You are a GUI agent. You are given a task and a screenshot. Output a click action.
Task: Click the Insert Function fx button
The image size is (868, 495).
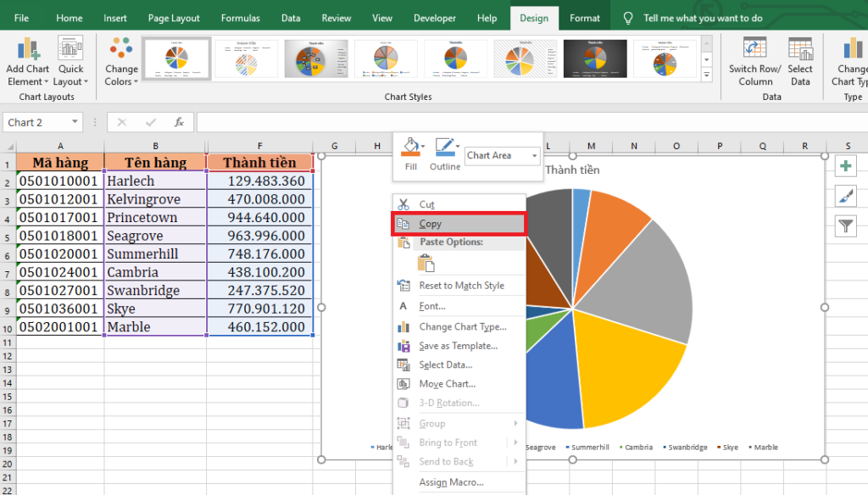179,122
